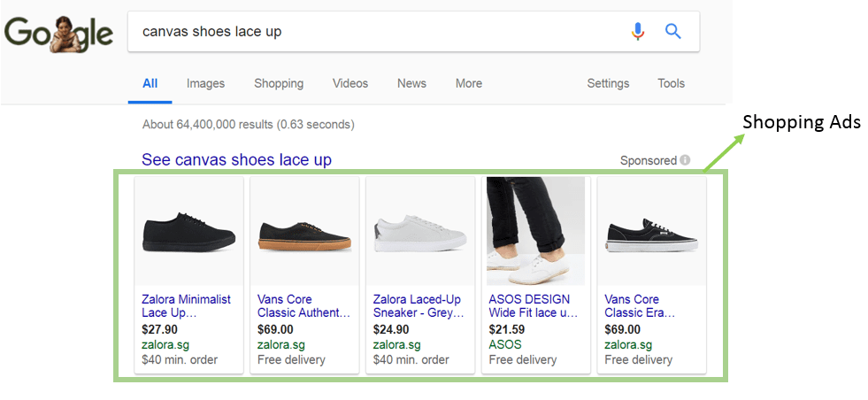Switch to the Images tab
868x400 pixels.
(205, 83)
